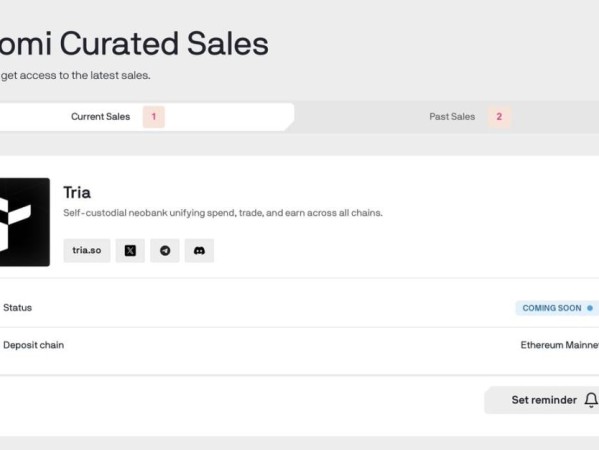Open Tria's X (Twitter) profile icon
The width and height of the screenshot is (599, 450).
pyautogui.click(x=130, y=251)
